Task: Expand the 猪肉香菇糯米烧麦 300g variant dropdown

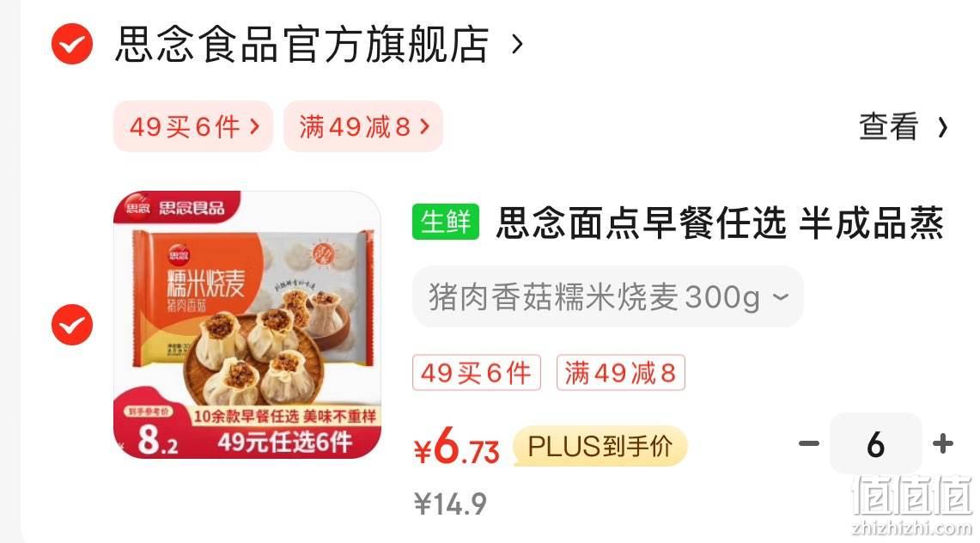Action: pyautogui.click(x=607, y=296)
